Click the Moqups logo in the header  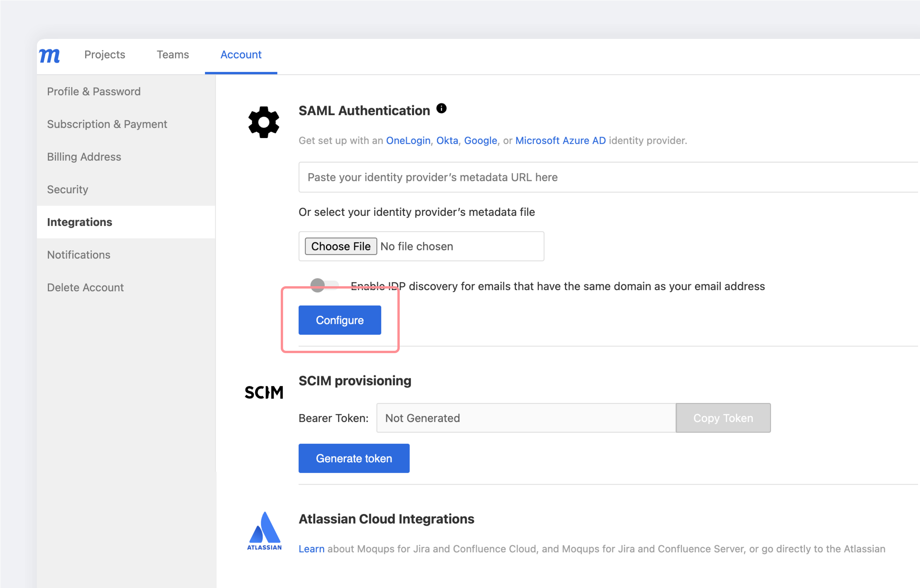pos(49,56)
